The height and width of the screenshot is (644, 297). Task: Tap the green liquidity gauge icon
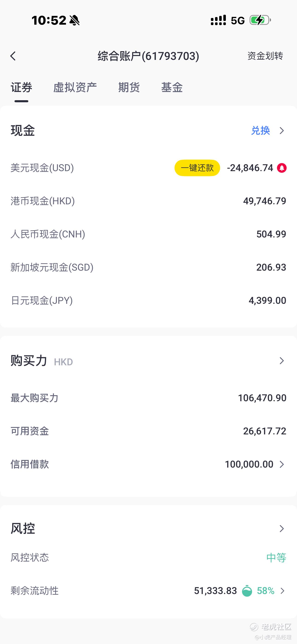coord(247,591)
